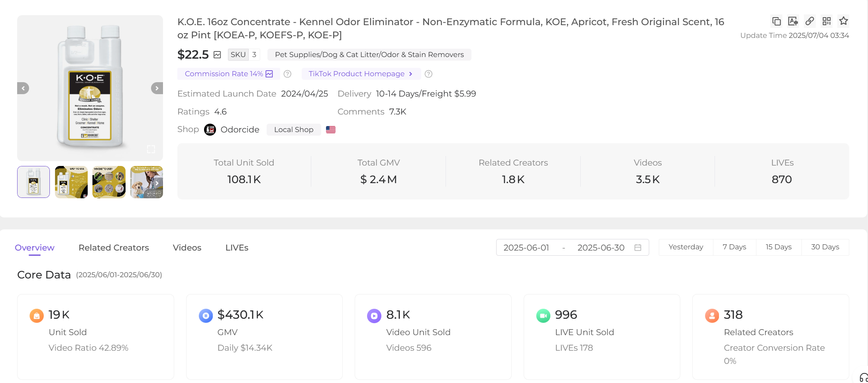
Task: Translate the product title with the translate icon
Action: point(793,21)
